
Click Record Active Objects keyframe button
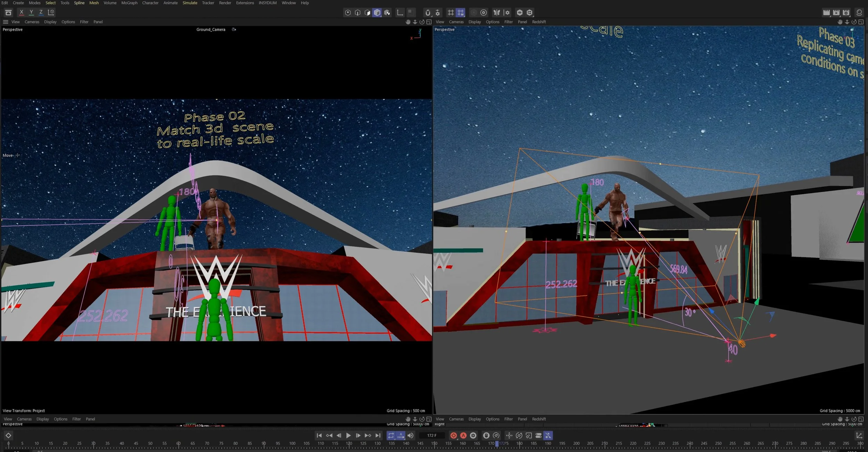[453, 435]
